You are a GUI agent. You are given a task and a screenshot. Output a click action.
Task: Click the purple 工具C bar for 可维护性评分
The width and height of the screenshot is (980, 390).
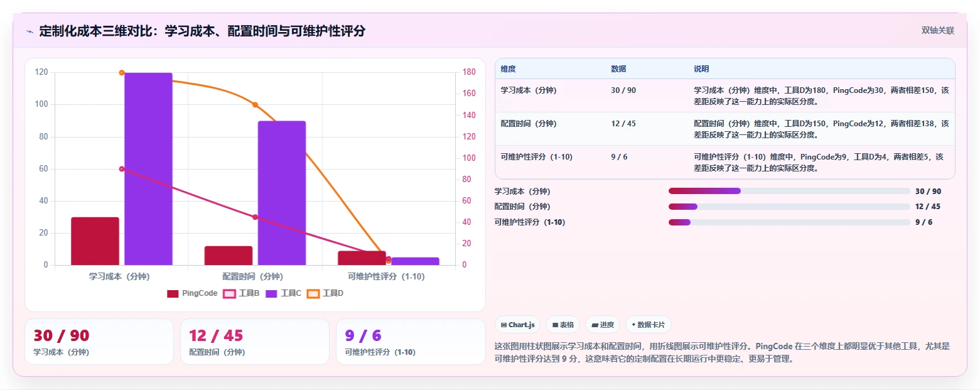tap(415, 261)
